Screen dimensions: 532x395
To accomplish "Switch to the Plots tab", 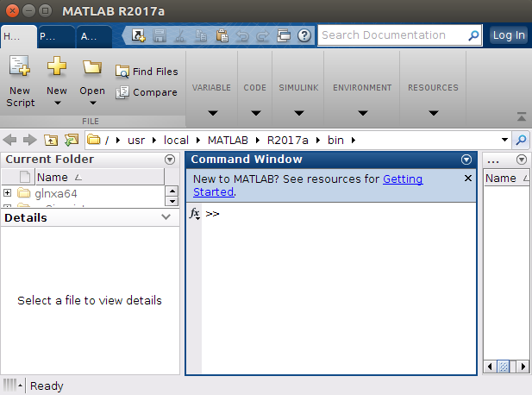I will 56,36.
